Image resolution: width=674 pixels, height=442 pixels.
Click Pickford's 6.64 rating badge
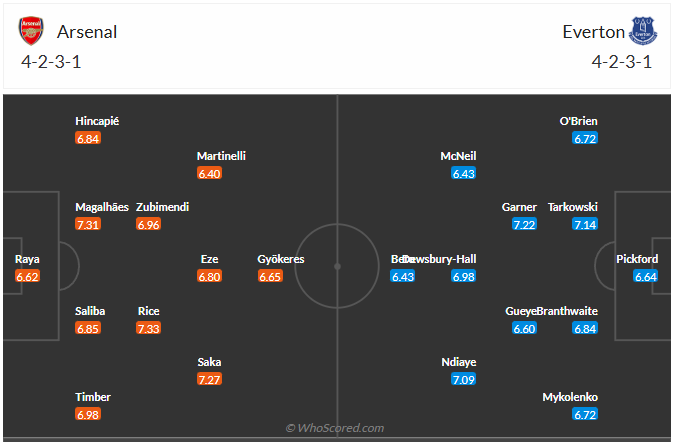[646, 276]
